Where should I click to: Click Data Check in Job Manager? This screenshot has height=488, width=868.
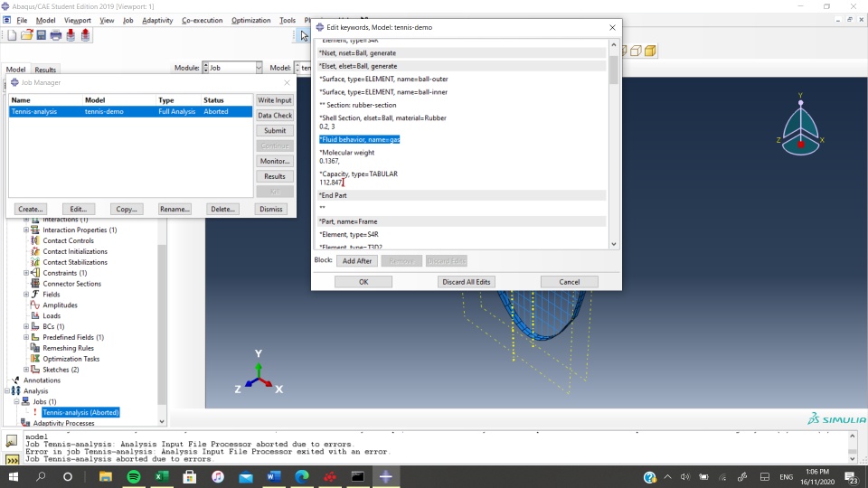[x=275, y=115]
